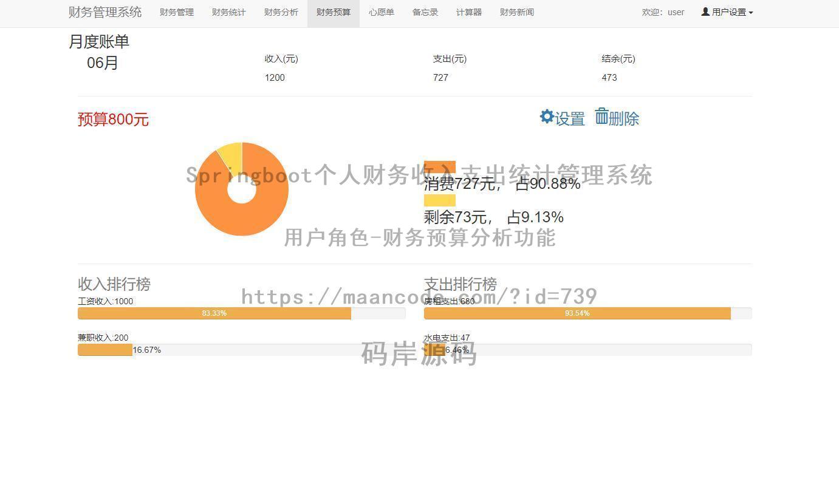Image resolution: width=839 pixels, height=504 pixels.
Task: Click the yellow 剩余 legend swatch
Action: point(440,200)
